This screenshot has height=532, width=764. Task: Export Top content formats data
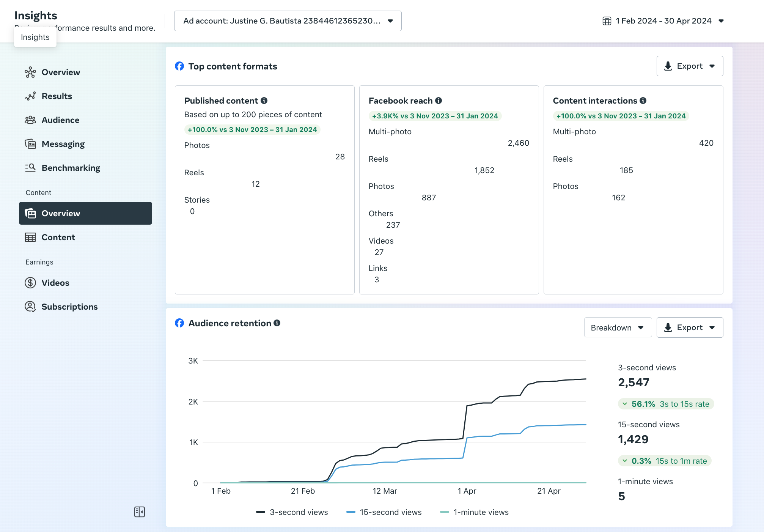(689, 66)
